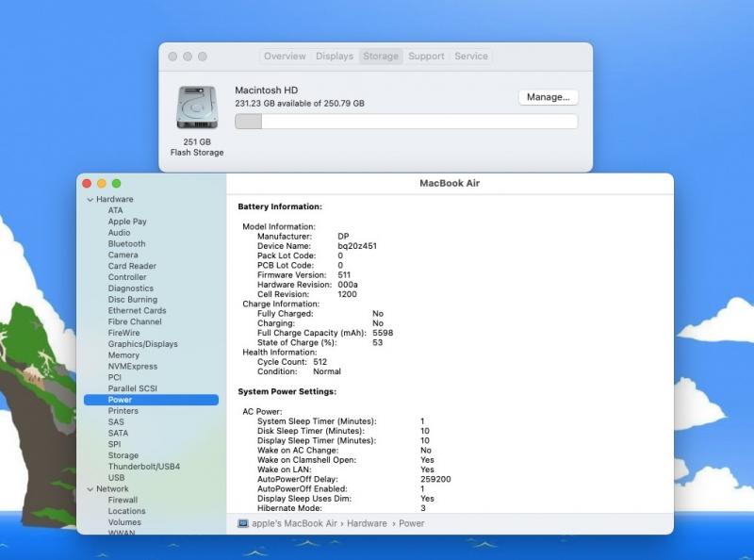Open the Diagnostics item

(130, 288)
